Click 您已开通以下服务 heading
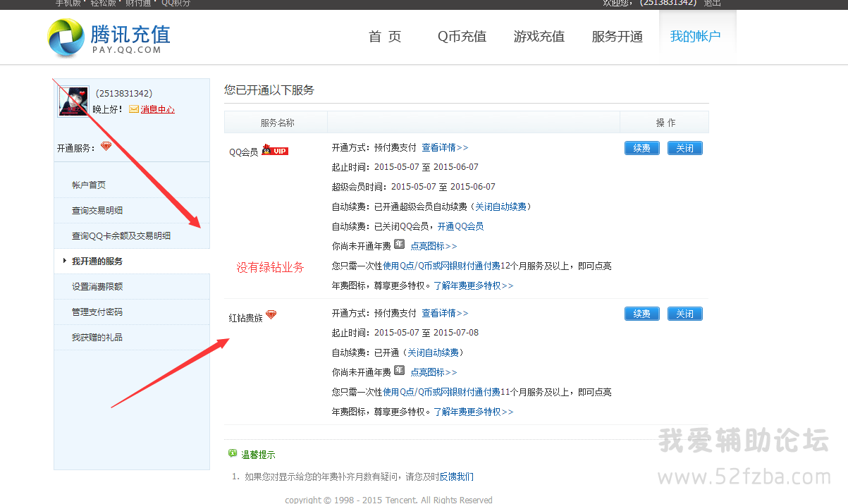The image size is (848, 504). coord(269,90)
